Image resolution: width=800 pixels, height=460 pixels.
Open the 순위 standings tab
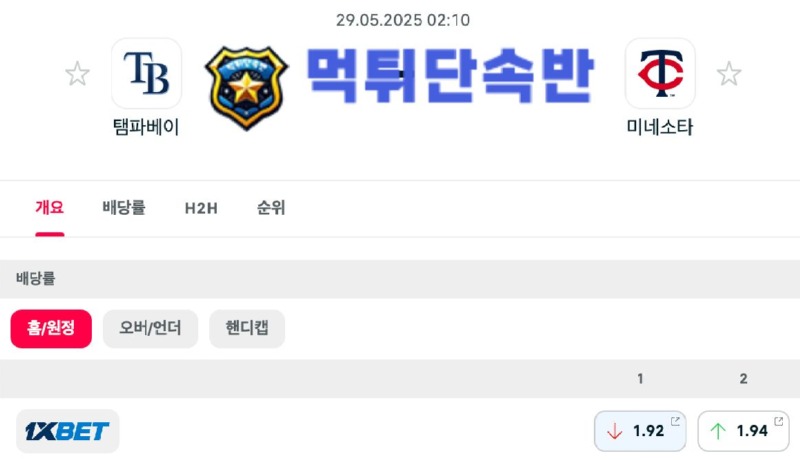[271, 208]
